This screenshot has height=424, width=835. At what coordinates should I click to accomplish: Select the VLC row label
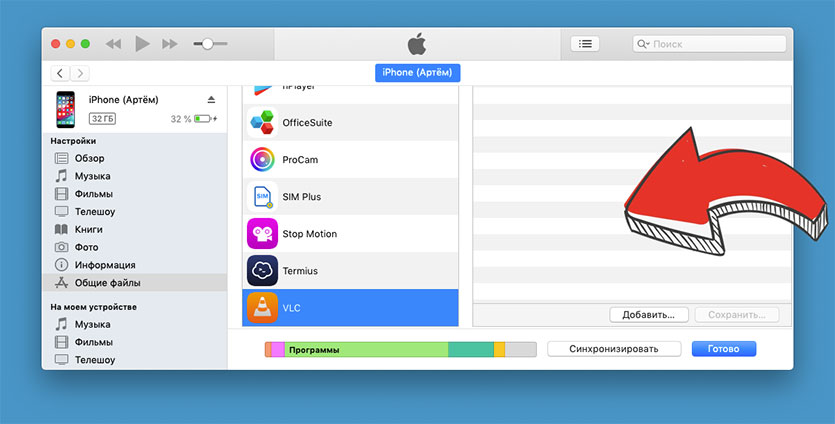point(291,308)
